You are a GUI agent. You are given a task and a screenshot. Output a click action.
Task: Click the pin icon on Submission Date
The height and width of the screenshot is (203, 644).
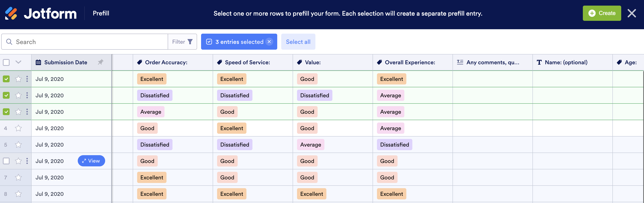pos(101,62)
